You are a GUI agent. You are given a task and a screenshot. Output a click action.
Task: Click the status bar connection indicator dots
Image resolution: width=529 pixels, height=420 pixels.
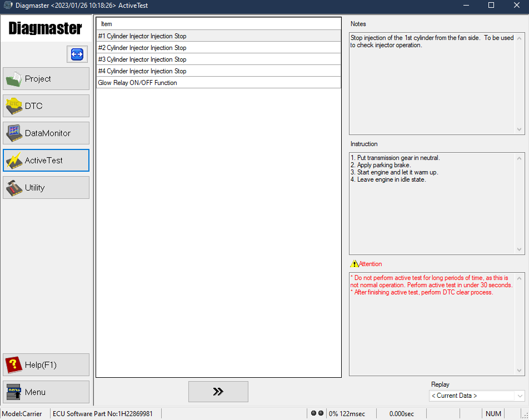click(317, 413)
